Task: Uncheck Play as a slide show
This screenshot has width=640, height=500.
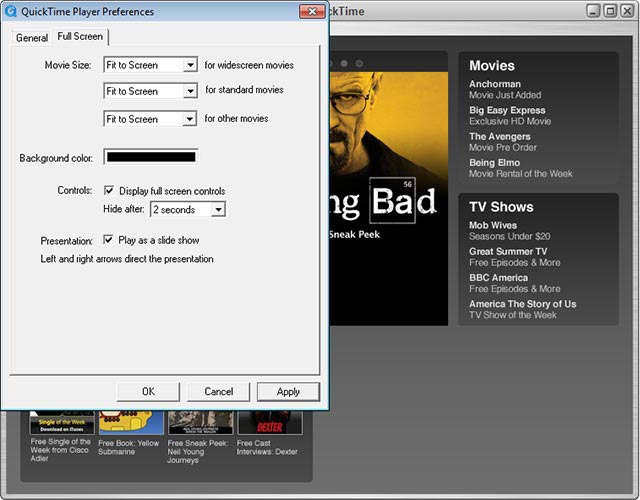Action: (x=108, y=240)
